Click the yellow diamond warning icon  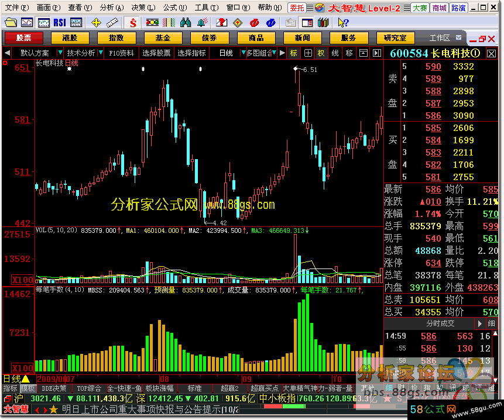point(238,22)
